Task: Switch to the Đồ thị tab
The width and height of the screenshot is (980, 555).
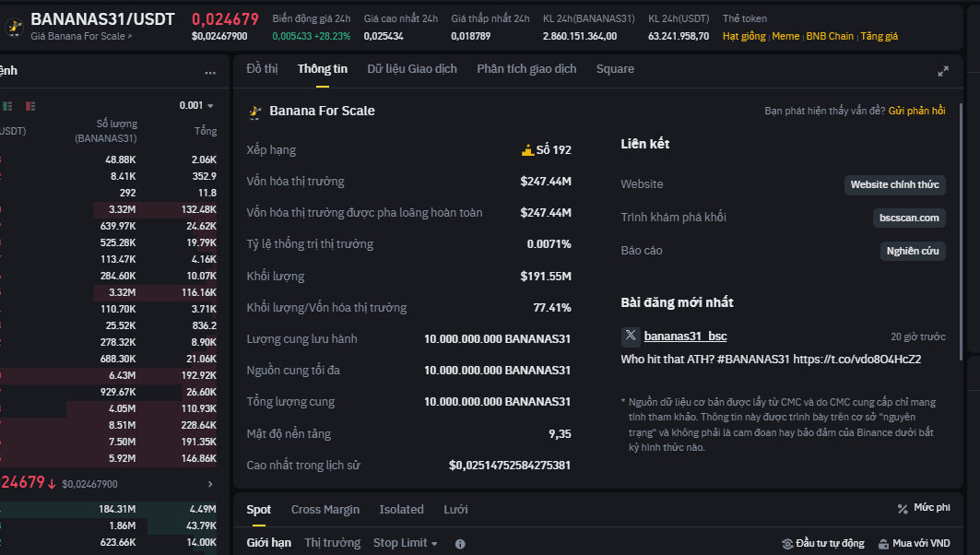Action: pos(262,69)
